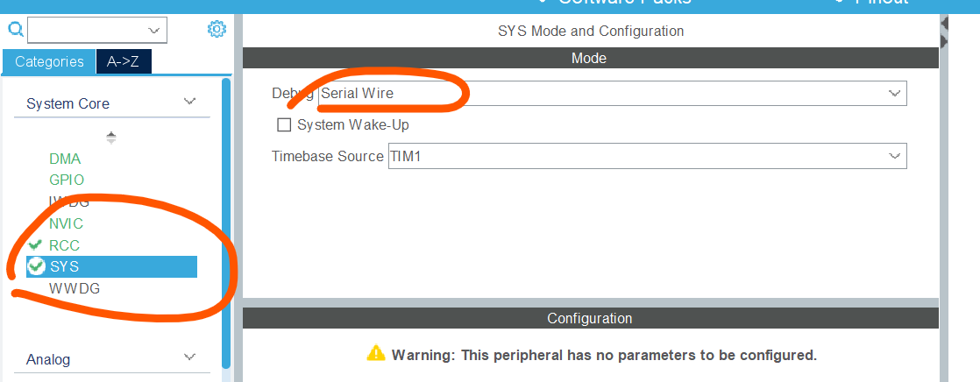Click the categories panel vertical scrollbar
Viewport: 980px width, 382px height.
coord(226,219)
